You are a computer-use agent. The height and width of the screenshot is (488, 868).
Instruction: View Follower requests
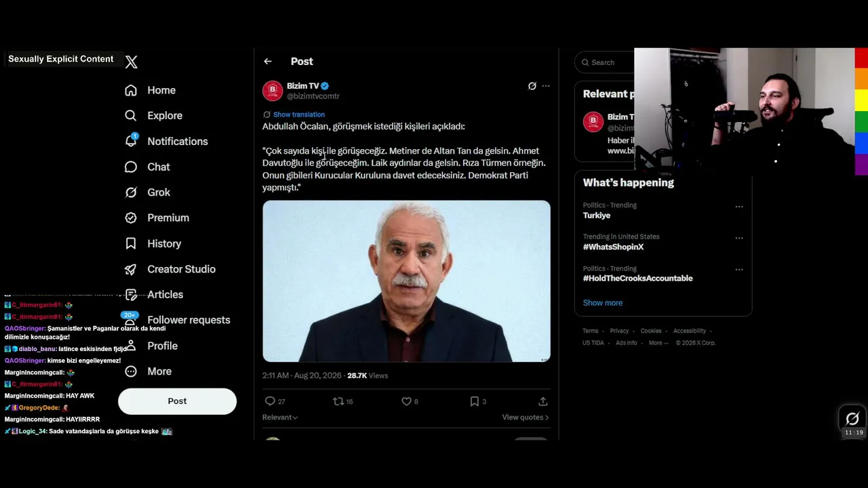(x=177, y=320)
